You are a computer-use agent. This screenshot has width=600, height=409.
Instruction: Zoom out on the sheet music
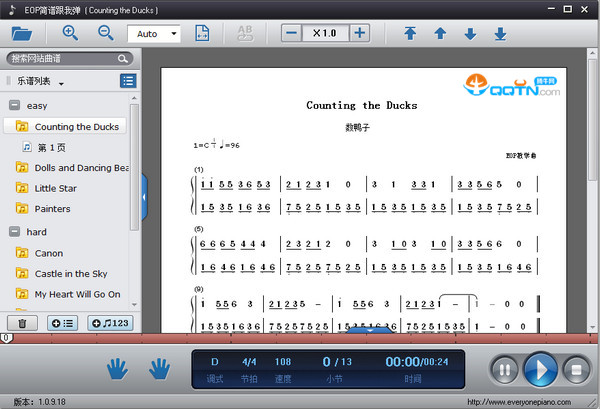pos(105,33)
